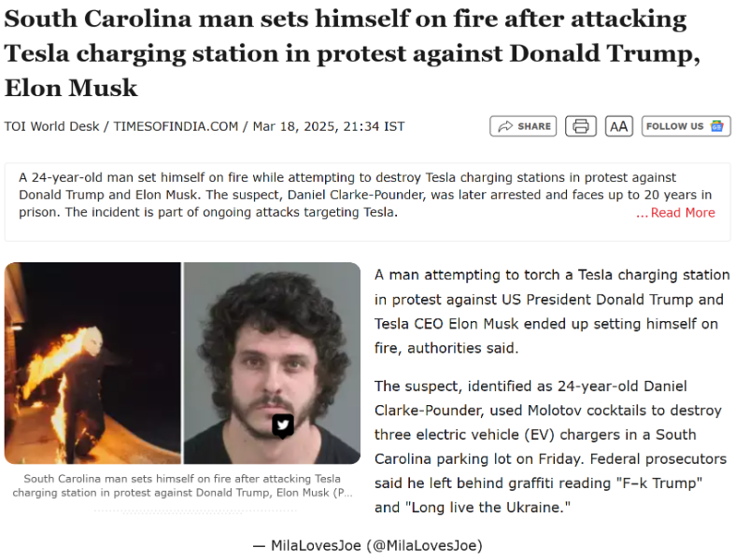Image resolution: width=735 pixels, height=560 pixels.
Task: Visit the TIMESOFINDIA.COM source link
Action: pos(176,127)
